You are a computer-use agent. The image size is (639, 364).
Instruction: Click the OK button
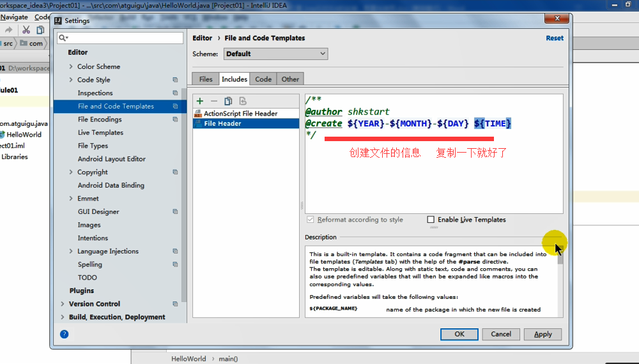pos(459,334)
